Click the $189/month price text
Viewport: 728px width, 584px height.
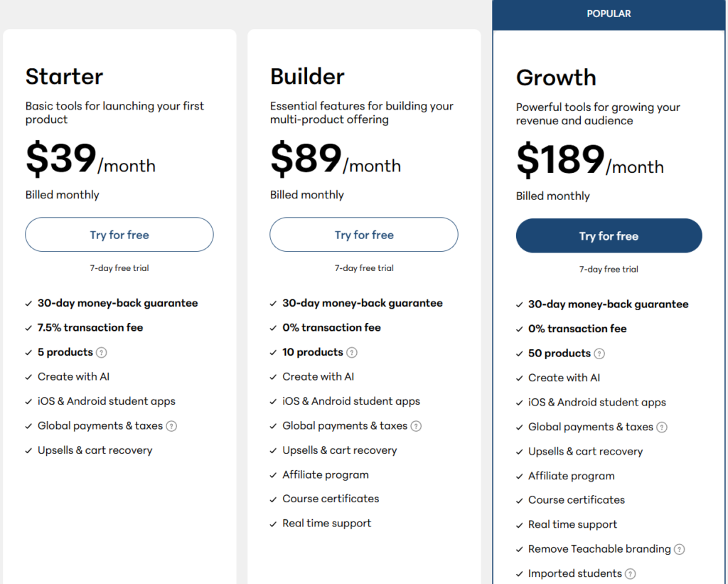click(x=589, y=160)
